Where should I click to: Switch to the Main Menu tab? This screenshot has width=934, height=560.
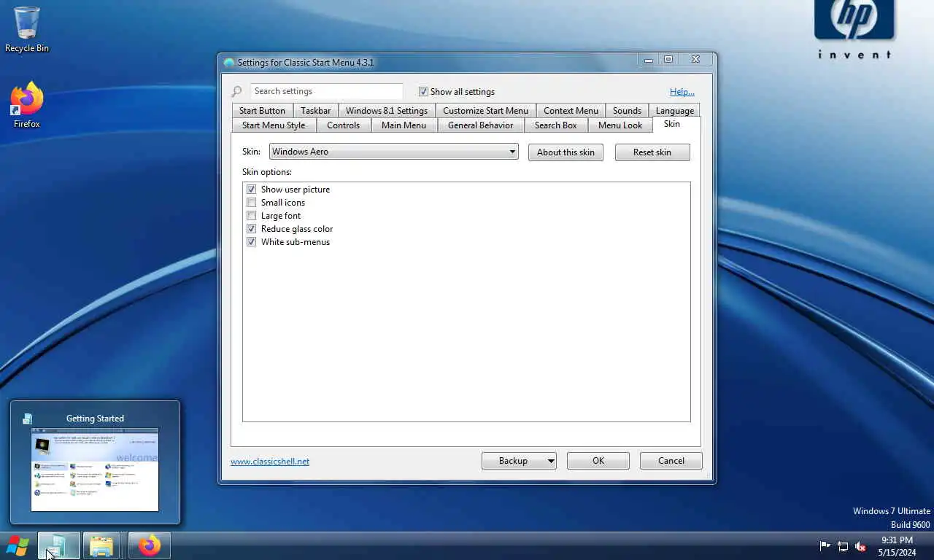(x=404, y=125)
